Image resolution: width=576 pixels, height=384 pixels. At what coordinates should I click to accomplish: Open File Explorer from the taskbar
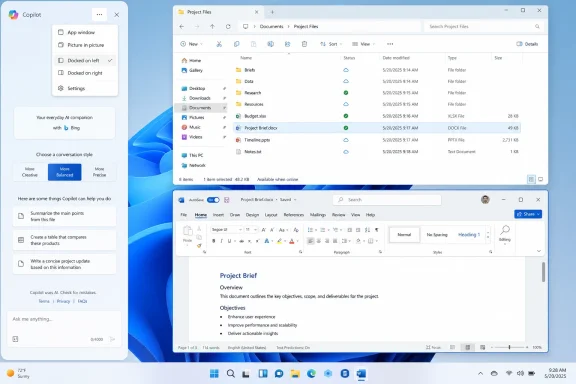click(295, 374)
